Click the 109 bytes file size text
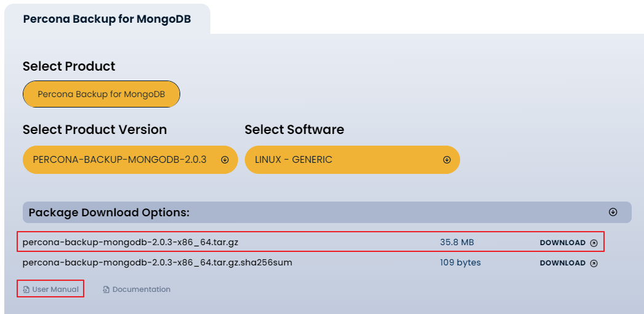 460,263
